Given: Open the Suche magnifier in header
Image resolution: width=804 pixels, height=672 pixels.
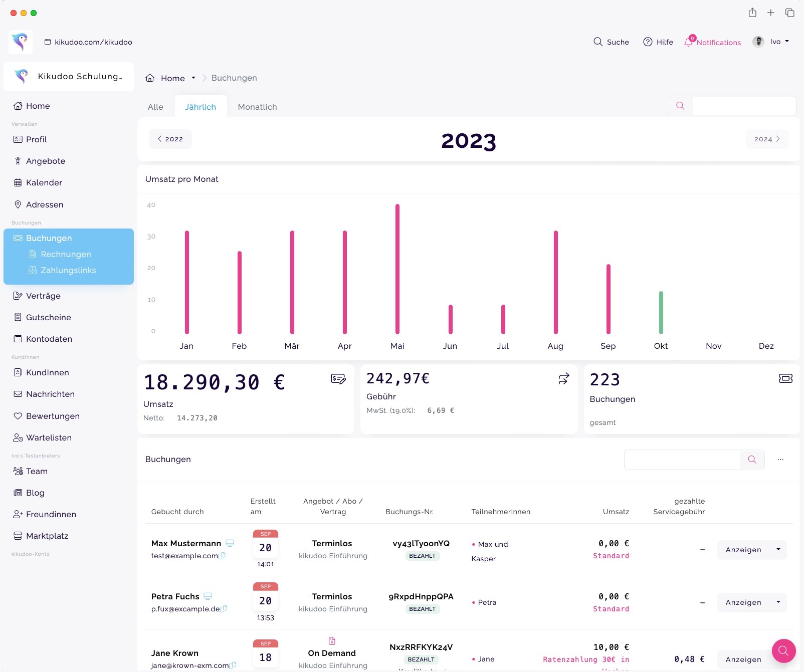Looking at the screenshot, I should coord(597,42).
